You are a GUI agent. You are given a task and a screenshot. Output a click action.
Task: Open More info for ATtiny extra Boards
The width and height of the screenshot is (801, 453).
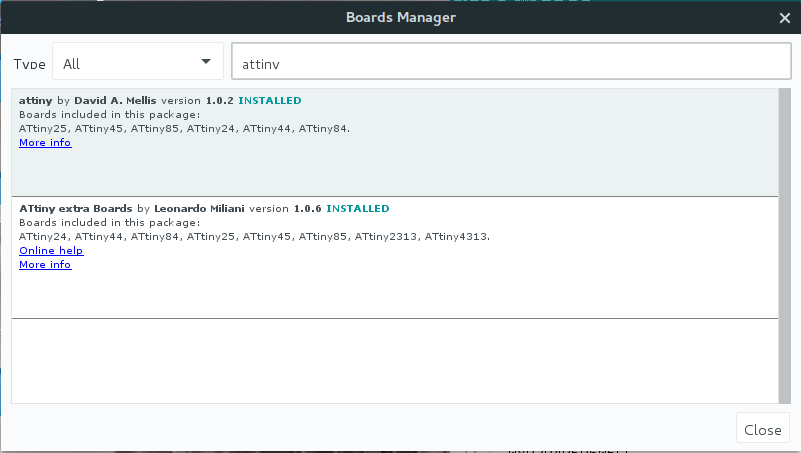[45, 265]
